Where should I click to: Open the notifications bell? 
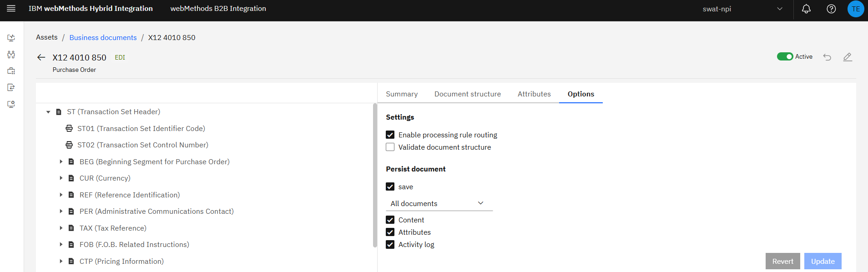(806, 9)
